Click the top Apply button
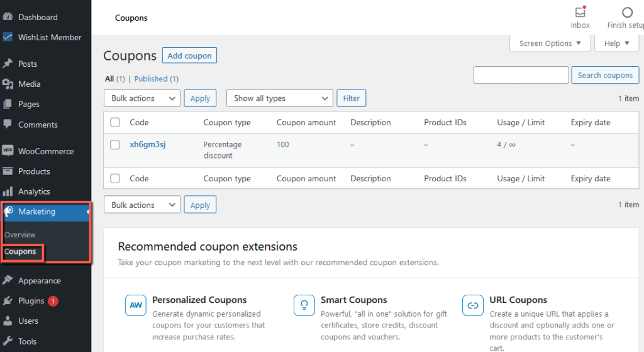The height and width of the screenshot is (352, 644). (200, 98)
